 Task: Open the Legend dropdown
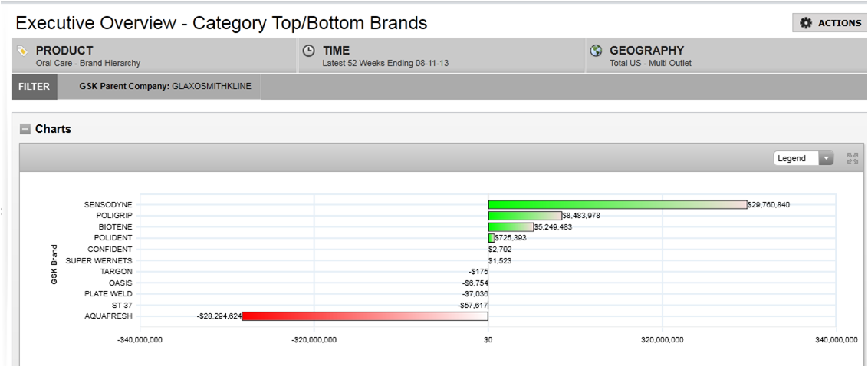point(804,158)
